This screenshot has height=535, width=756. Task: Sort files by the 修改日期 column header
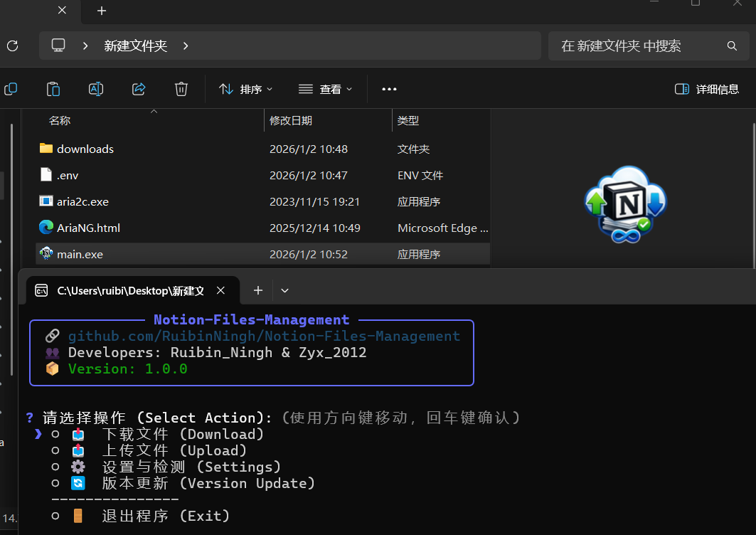291,121
